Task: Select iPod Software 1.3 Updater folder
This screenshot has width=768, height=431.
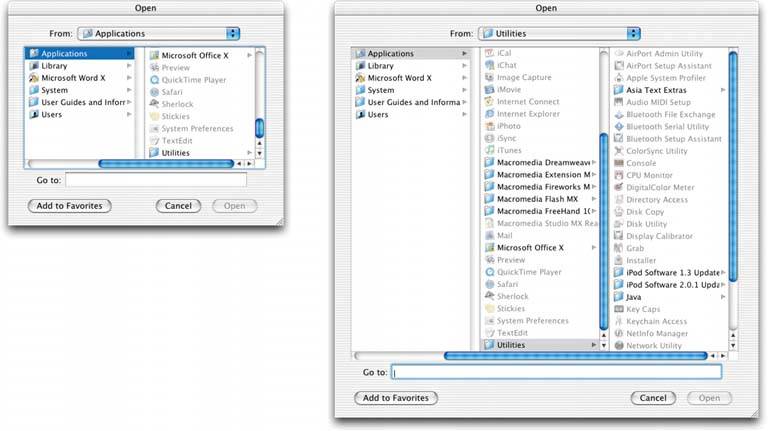Action: pyautogui.click(x=670, y=272)
